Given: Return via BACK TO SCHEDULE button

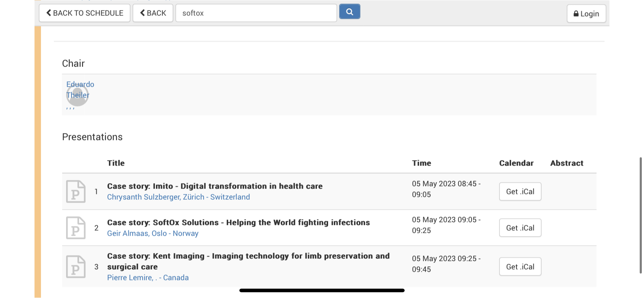Looking at the screenshot, I should click(85, 13).
